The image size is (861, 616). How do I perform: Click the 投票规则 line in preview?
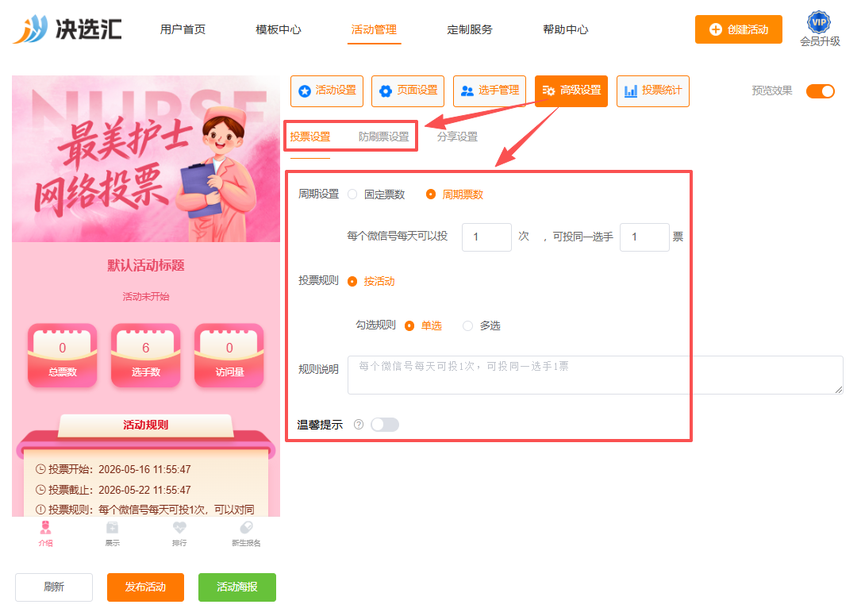(x=145, y=510)
